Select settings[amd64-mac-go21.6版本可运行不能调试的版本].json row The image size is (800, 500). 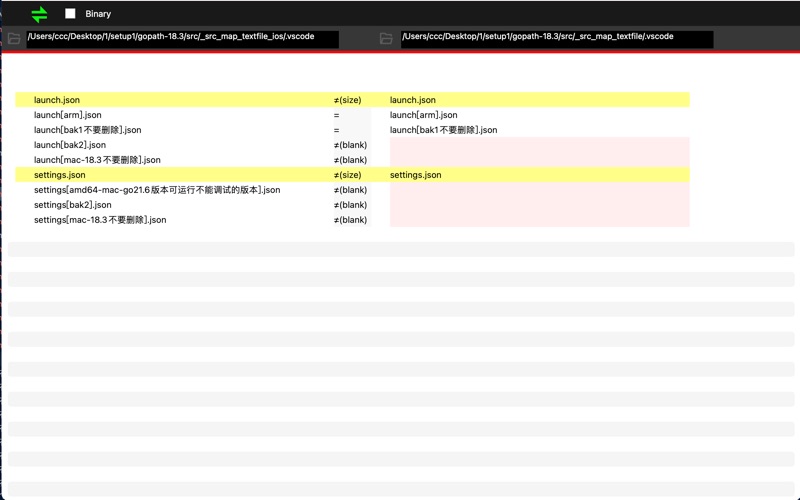pos(157,190)
